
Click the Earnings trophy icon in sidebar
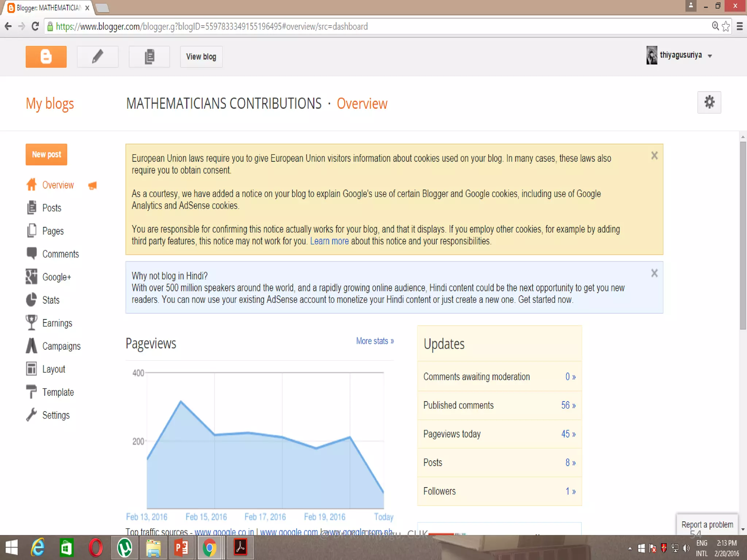(x=31, y=323)
